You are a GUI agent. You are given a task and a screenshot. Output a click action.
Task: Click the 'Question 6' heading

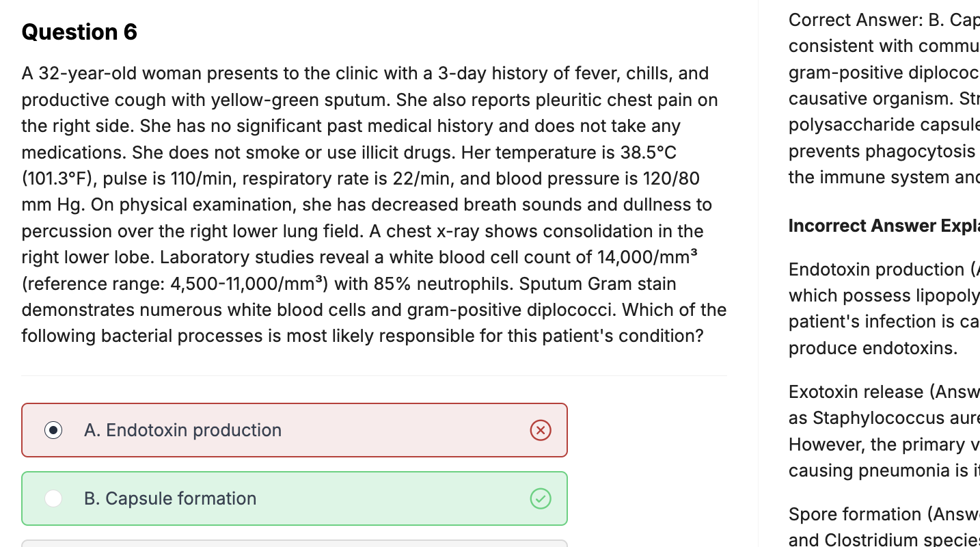click(79, 32)
